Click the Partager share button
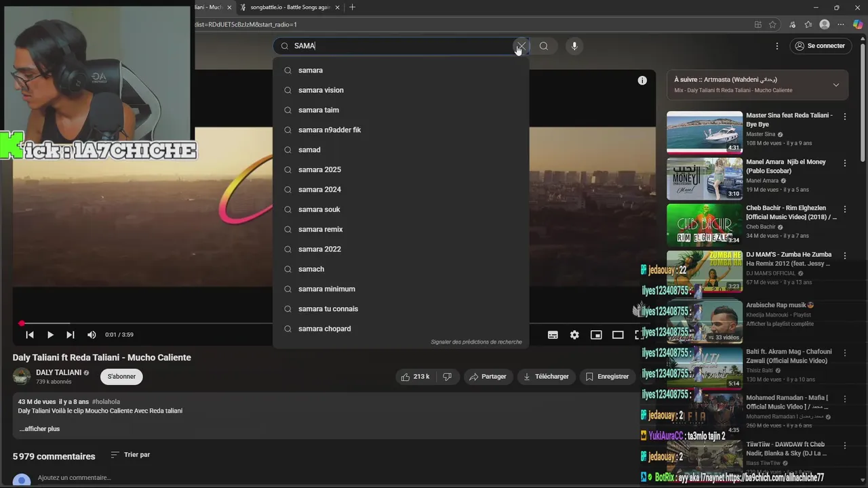868x488 pixels. click(488, 377)
